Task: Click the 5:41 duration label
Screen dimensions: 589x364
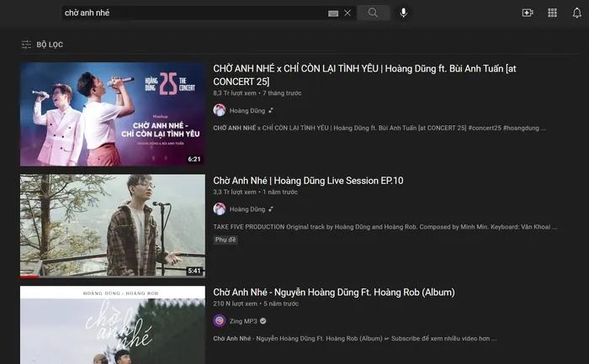Action: [194, 271]
